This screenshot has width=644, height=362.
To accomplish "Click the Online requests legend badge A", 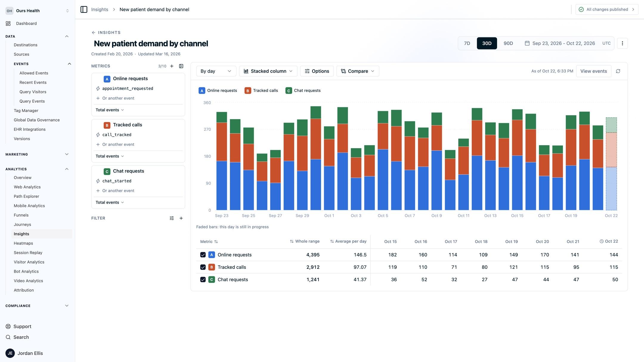I will [202, 91].
